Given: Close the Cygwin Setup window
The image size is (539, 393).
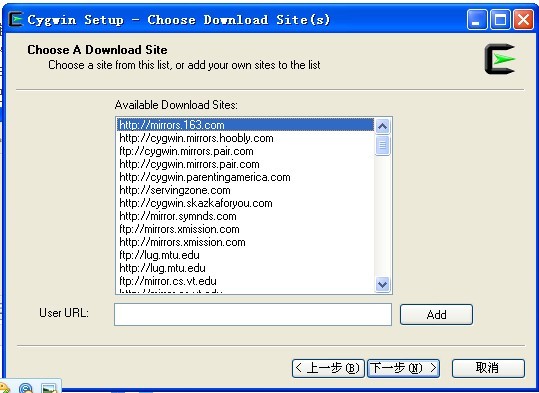Looking at the screenshot, I should point(524,20).
